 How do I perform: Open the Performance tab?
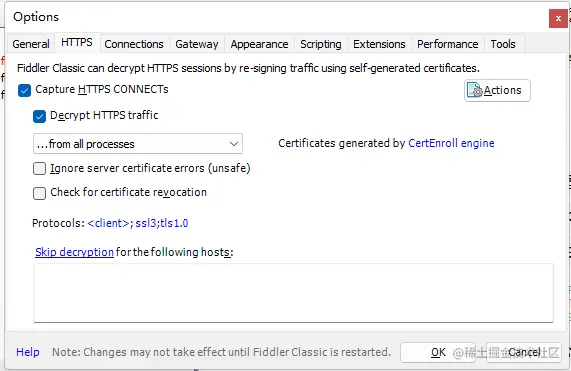[448, 44]
